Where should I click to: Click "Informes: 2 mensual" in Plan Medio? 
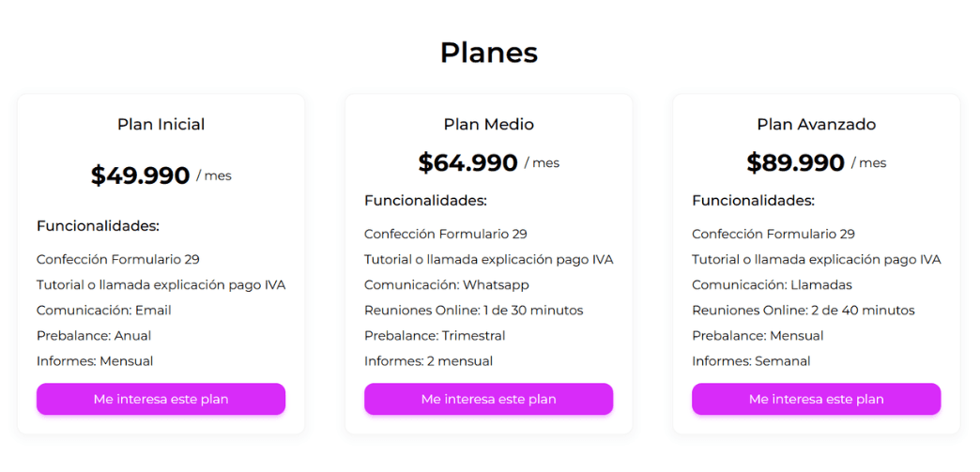click(x=428, y=360)
